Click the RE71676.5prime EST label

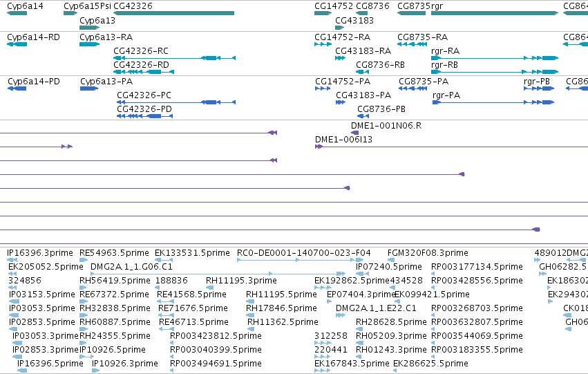point(193,308)
